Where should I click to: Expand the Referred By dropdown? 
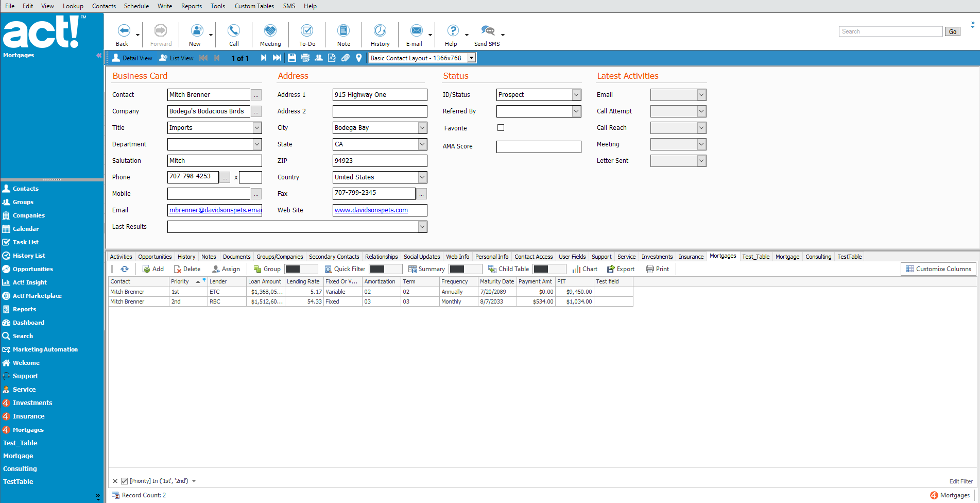point(576,111)
